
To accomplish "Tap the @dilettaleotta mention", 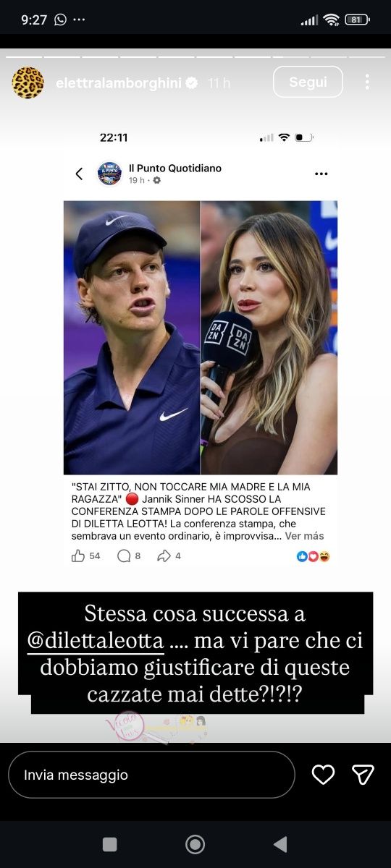I will pyautogui.click(x=95, y=640).
